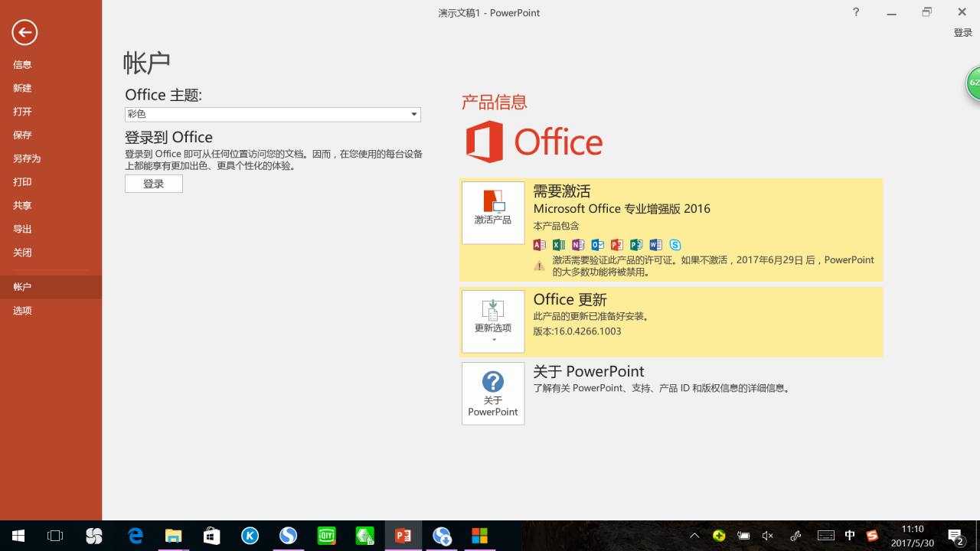980x551 pixels.
Task: Click the Skype icon in product list
Action: coord(675,244)
